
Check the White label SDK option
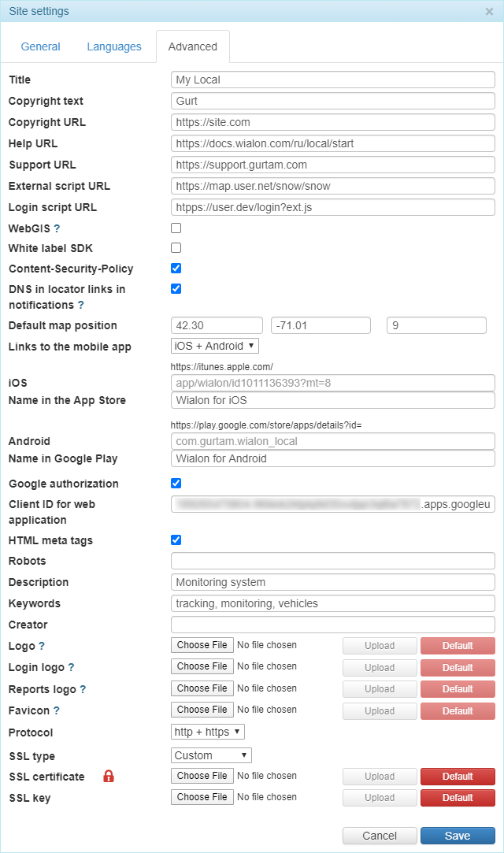176,248
